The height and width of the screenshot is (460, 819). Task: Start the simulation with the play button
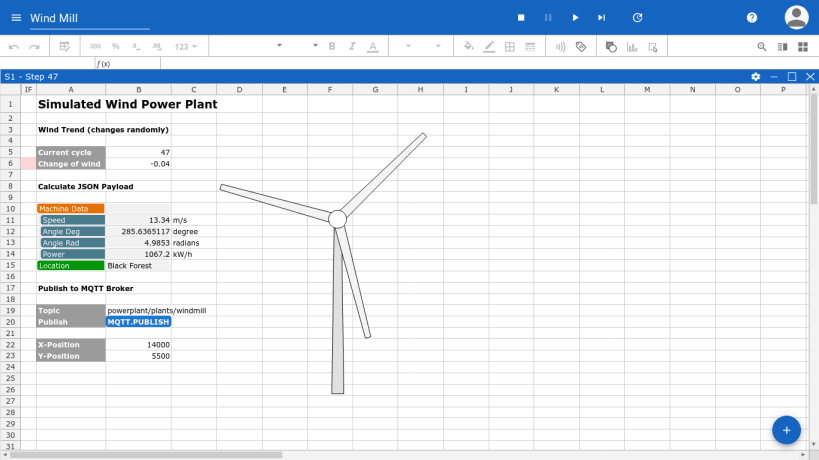[x=575, y=18]
